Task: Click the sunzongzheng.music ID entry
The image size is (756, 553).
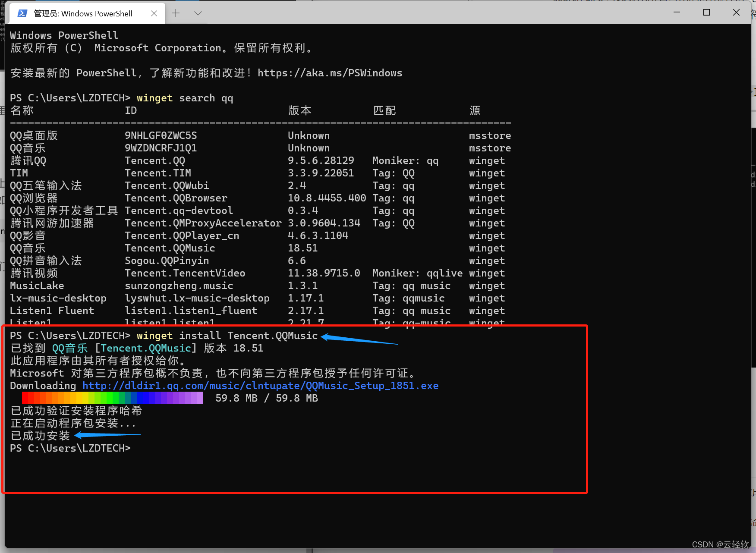Action: pyautogui.click(x=179, y=286)
